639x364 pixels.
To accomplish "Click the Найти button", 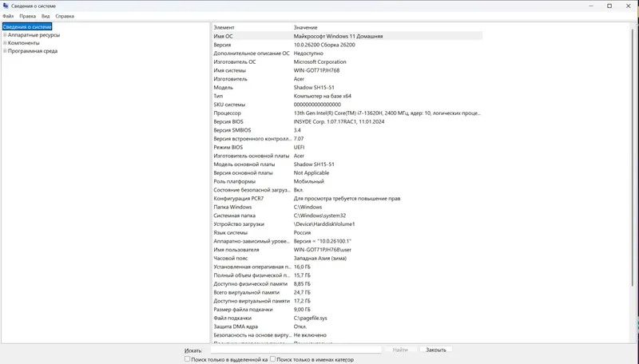I will 400,350.
